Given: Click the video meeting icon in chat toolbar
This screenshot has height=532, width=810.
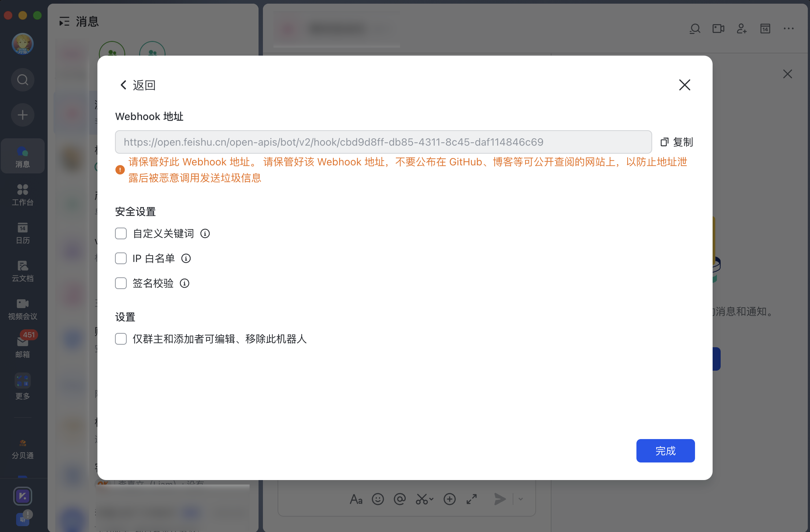Looking at the screenshot, I should (718, 29).
